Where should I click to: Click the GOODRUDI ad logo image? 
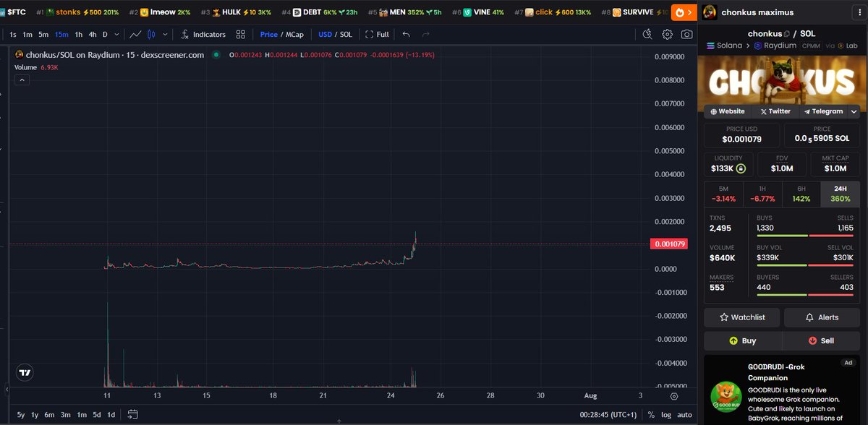click(x=725, y=396)
